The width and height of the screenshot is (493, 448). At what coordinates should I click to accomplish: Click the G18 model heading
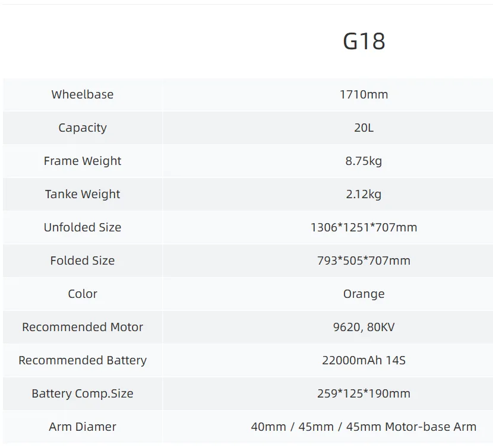pos(364,41)
